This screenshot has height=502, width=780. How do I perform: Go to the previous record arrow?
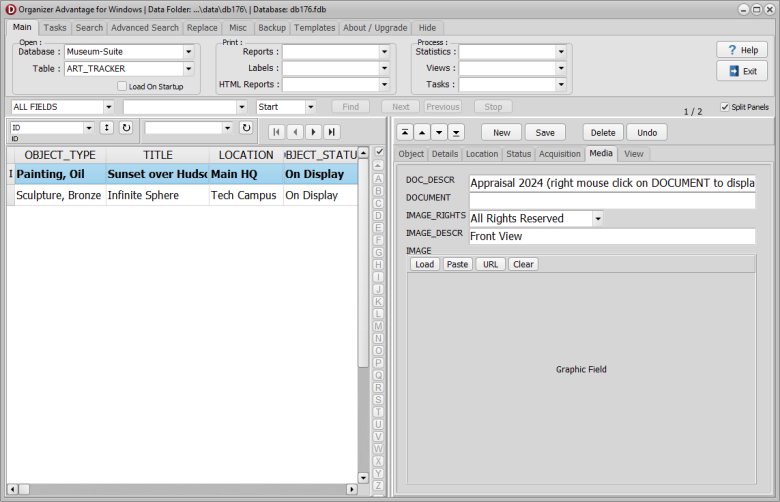295,131
